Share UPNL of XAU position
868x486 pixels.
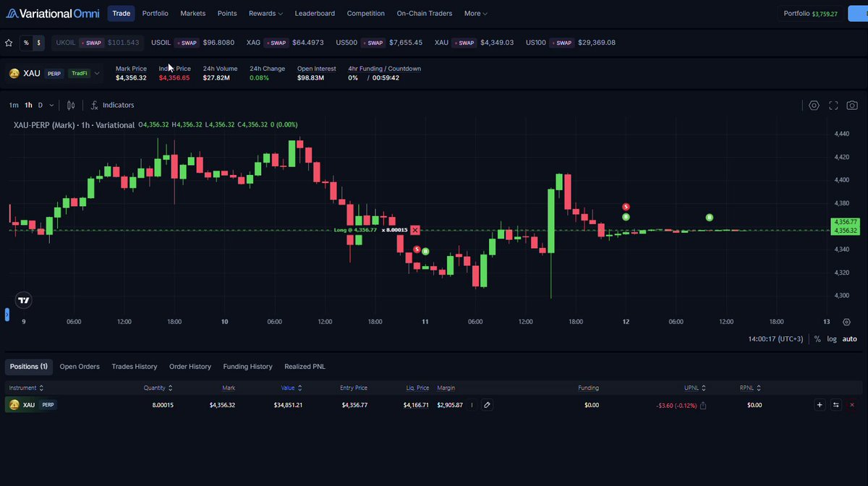(704, 406)
